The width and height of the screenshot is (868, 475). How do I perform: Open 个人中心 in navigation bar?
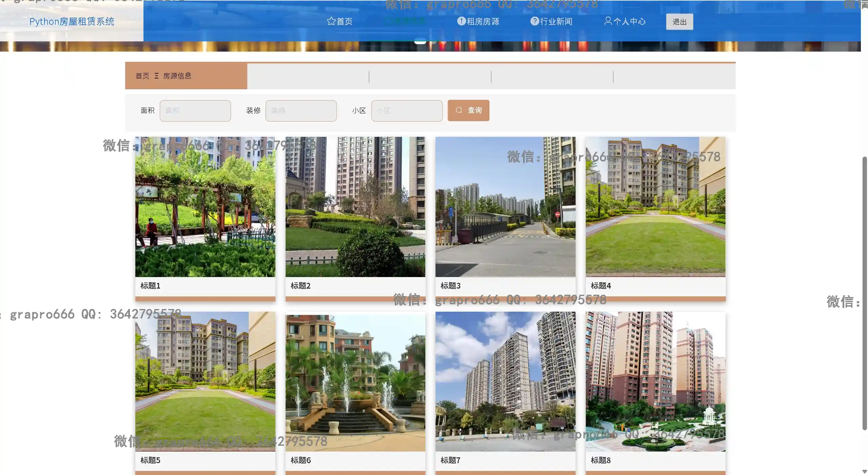tap(629, 21)
